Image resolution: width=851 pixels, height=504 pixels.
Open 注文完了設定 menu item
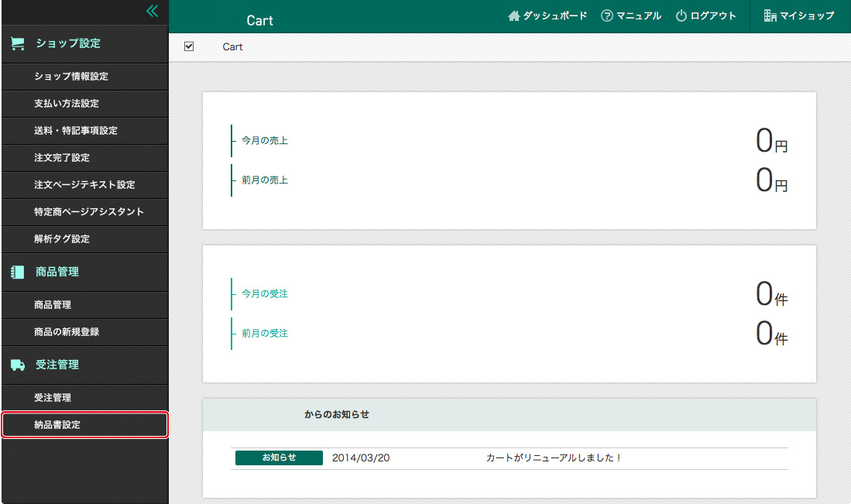[85, 158]
